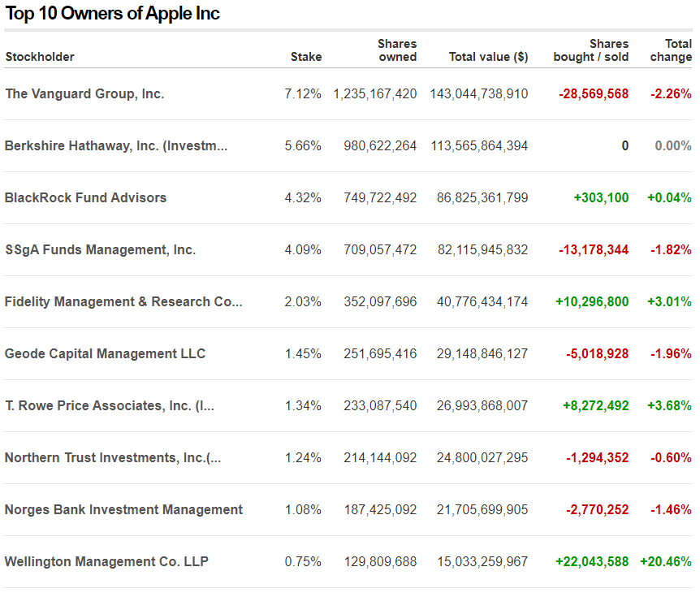The image size is (700, 597).
Task: Click shares owned 749,722,492
Action: [x=380, y=197]
